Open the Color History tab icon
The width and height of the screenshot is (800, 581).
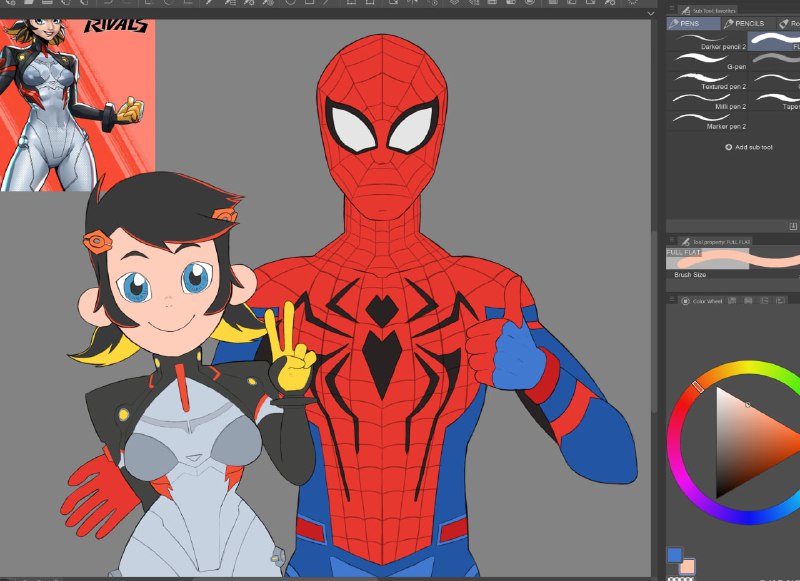(x=780, y=301)
